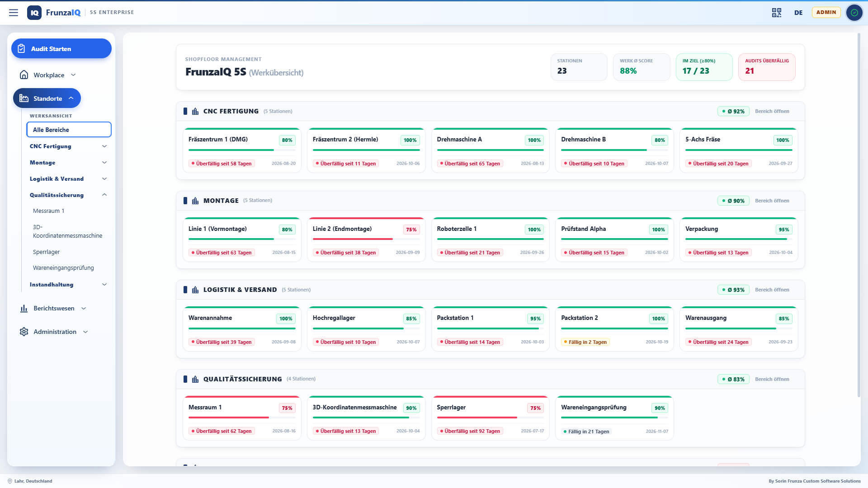868x488 pixels.
Task: Collapse the Standorte section chevron
Action: tap(71, 98)
